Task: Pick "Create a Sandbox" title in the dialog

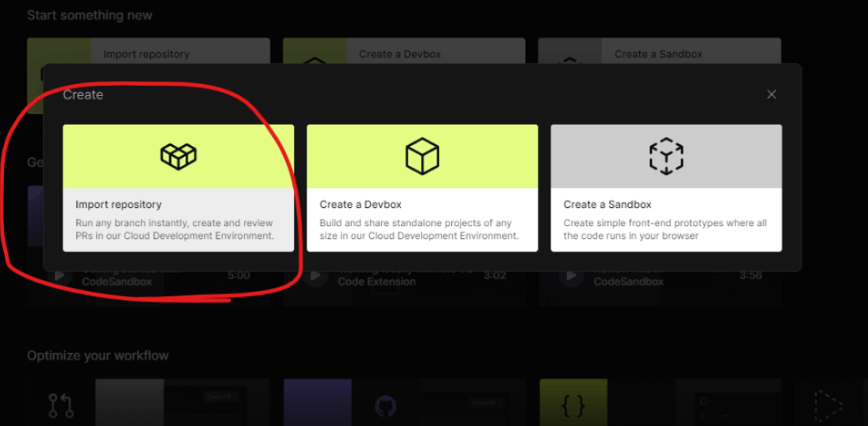Action: coord(608,204)
